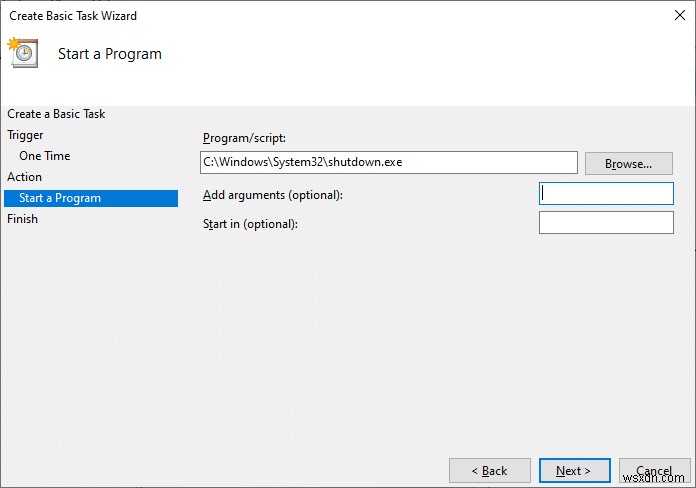Select the Action step in the sidebar

(x=25, y=177)
